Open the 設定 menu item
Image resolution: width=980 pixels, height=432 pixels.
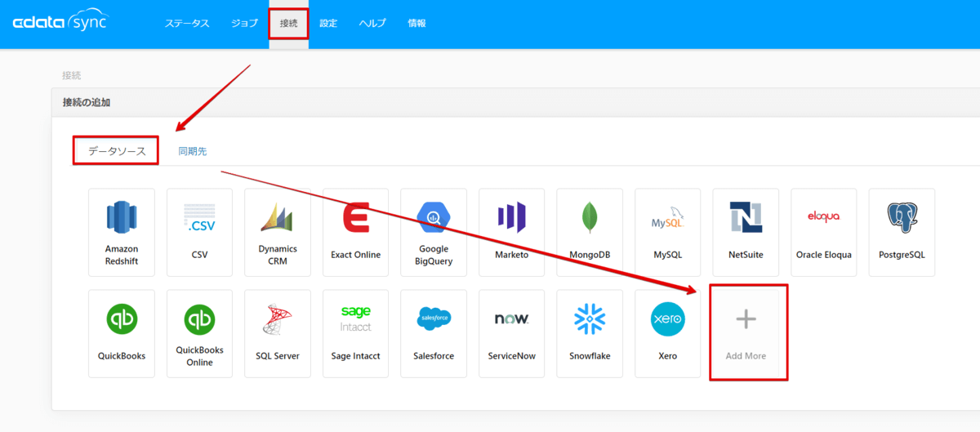click(328, 24)
